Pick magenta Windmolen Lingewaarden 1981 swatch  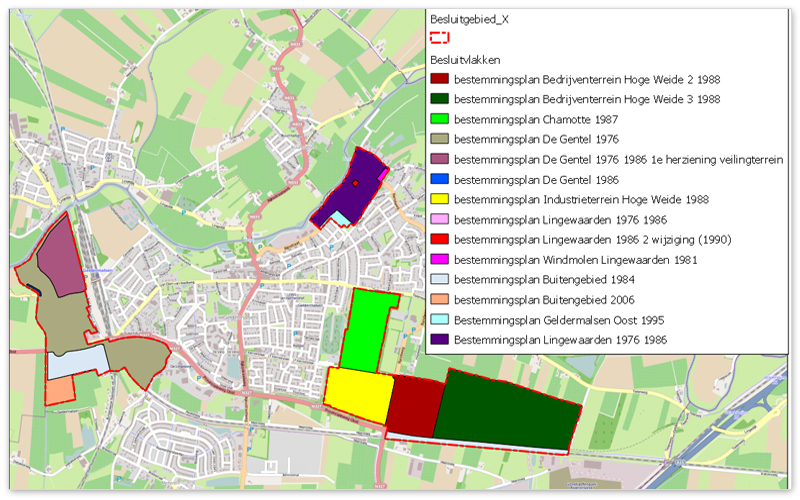coord(439,259)
